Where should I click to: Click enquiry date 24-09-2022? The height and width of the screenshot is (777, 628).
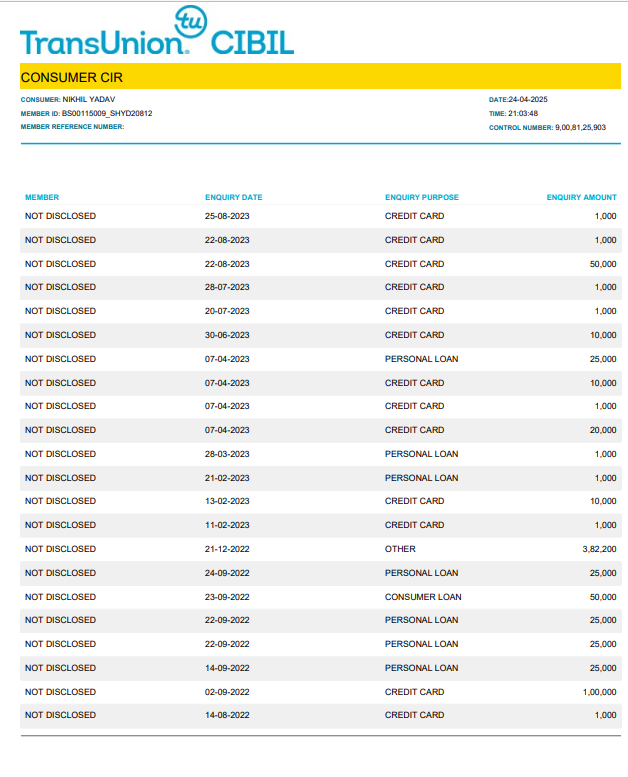[x=227, y=573]
